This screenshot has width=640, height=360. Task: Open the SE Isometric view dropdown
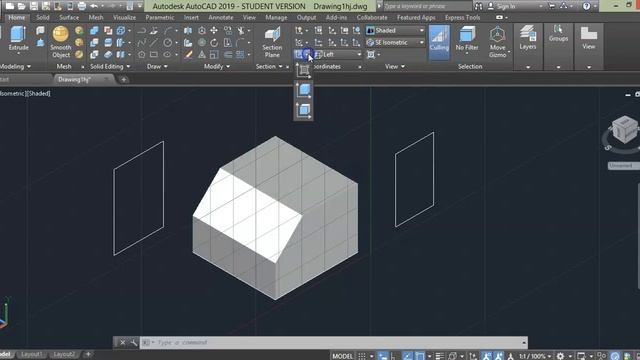[396, 42]
